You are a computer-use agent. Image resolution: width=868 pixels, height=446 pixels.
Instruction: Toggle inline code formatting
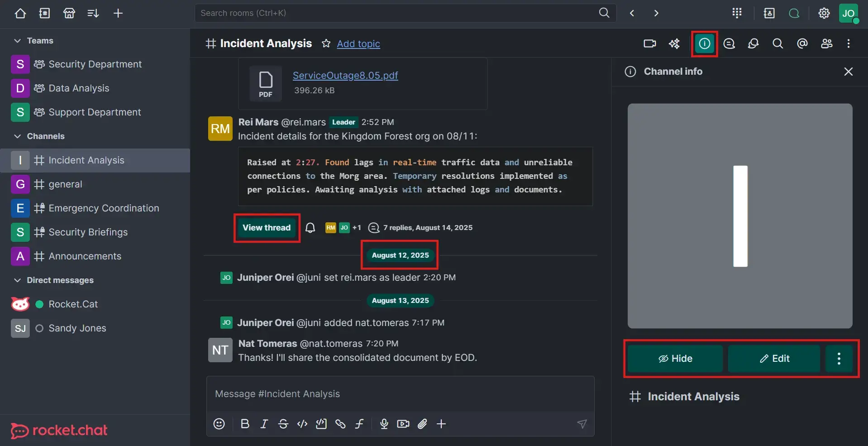tap(302, 424)
